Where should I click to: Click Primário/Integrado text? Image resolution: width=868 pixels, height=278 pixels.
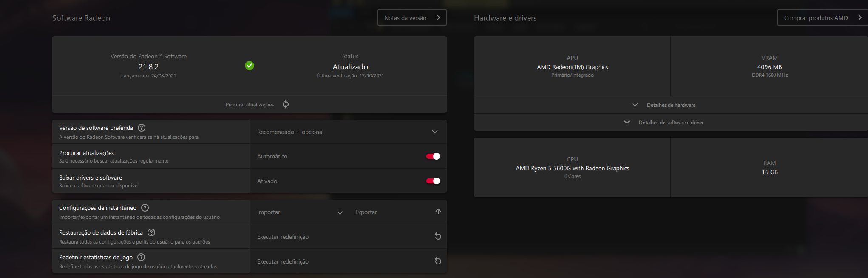573,75
